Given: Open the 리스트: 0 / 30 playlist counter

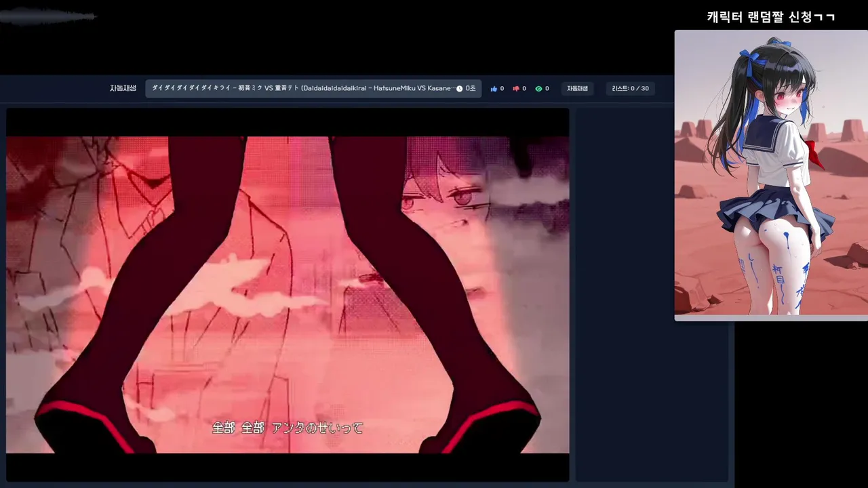Looking at the screenshot, I should tap(630, 89).
